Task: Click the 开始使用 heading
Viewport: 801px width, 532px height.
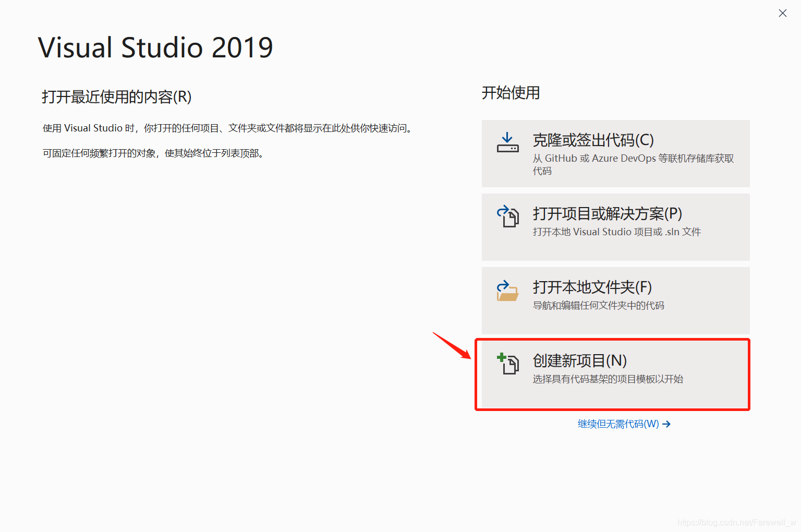Action: coord(511,93)
